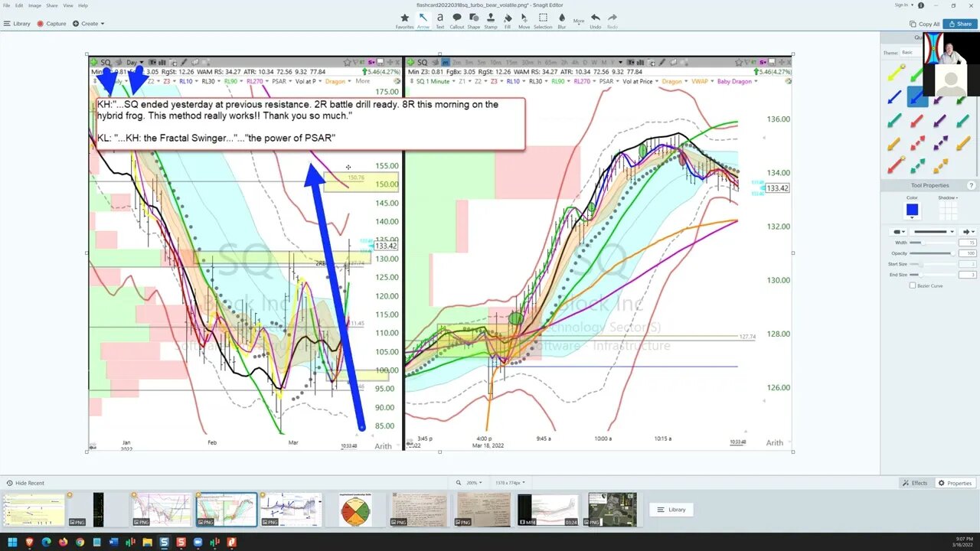
Task: Open the info icon beside Sign In
Action: click(921, 5)
